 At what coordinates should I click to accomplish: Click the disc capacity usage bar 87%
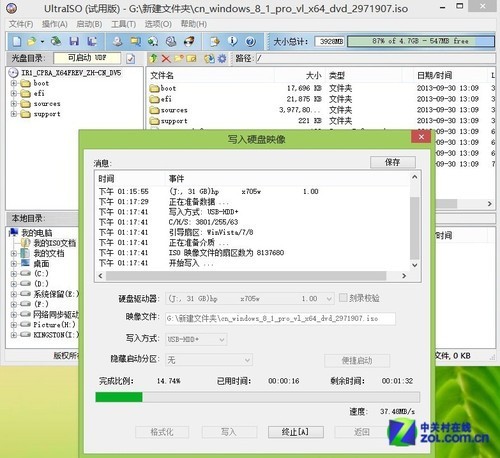(421, 41)
